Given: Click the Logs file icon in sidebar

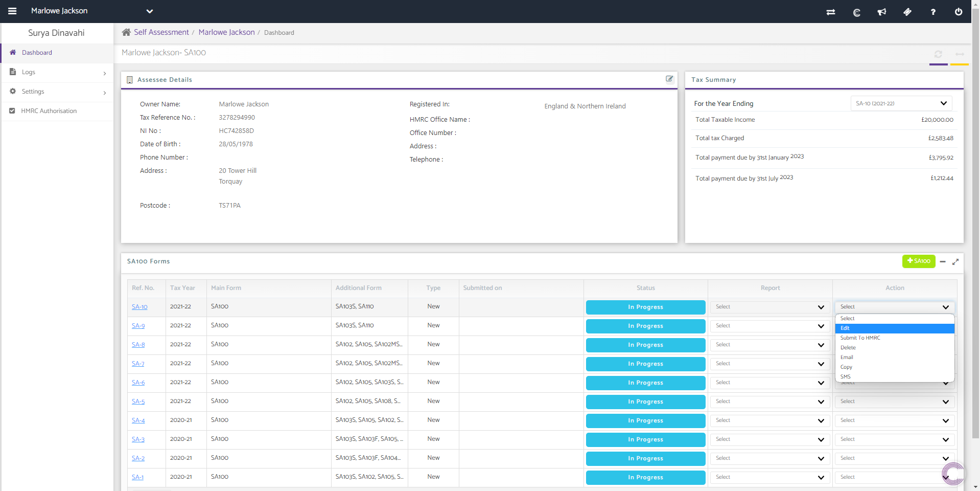Looking at the screenshot, I should tap(13, 72).
